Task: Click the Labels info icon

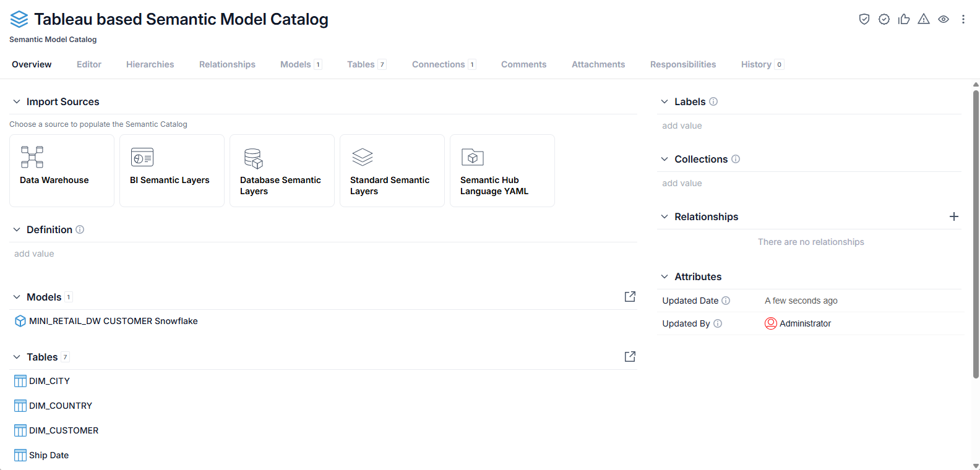Action: tap(713, 101)
